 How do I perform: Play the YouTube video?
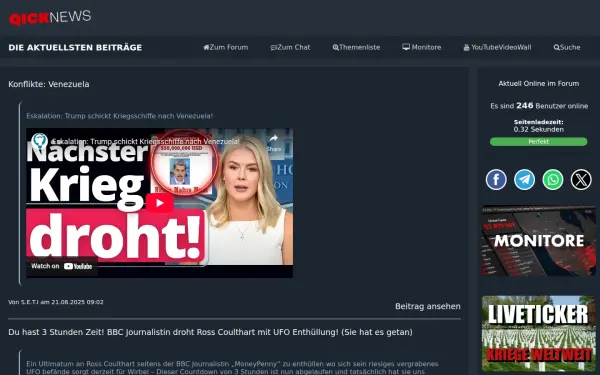(x=160, y=202)
